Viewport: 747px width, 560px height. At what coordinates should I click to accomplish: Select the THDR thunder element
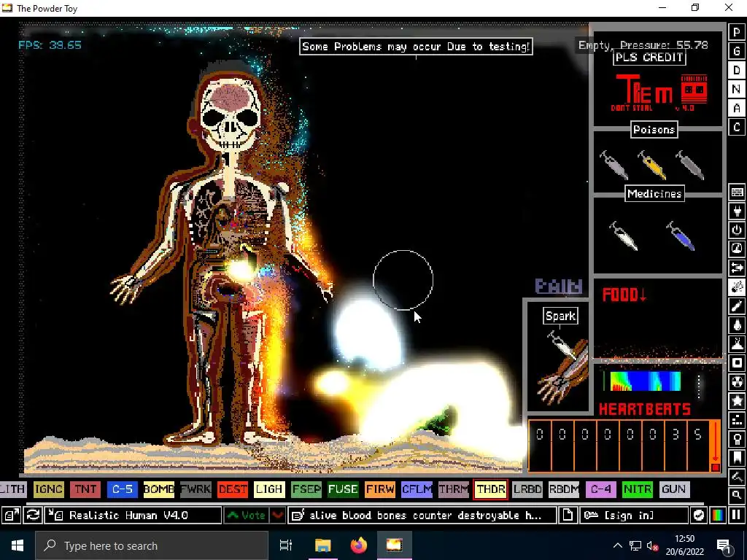click(491, 489)
